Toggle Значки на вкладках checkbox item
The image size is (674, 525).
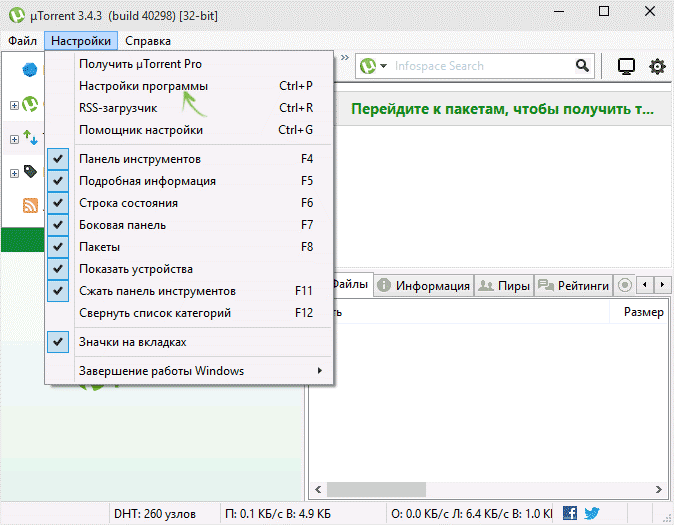pyautogui.click(x=189, y=342)
